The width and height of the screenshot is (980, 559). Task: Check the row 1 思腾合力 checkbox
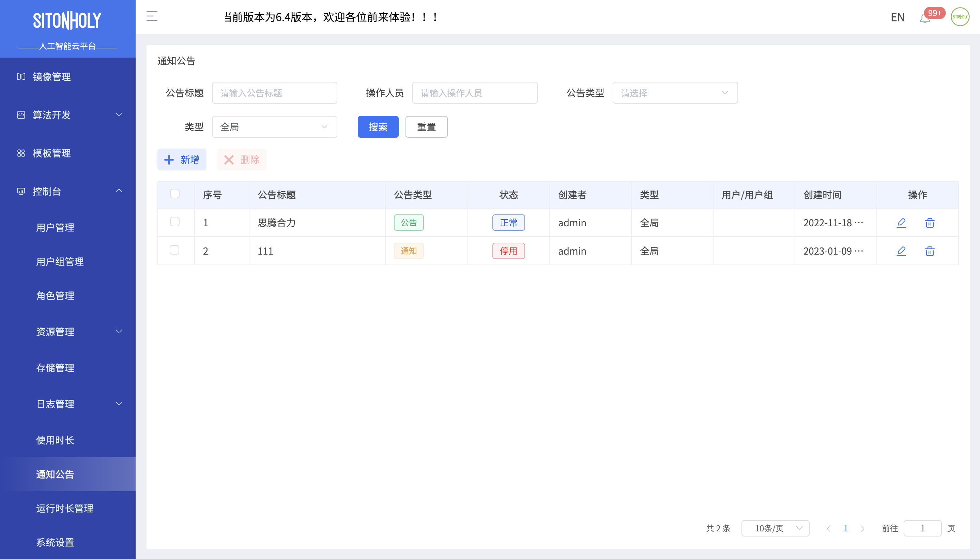coord(174,222)
